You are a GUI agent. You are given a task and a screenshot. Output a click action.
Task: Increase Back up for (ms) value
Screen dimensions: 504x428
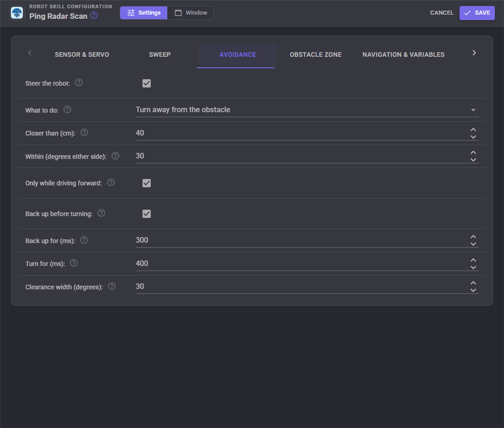point(473,237)
